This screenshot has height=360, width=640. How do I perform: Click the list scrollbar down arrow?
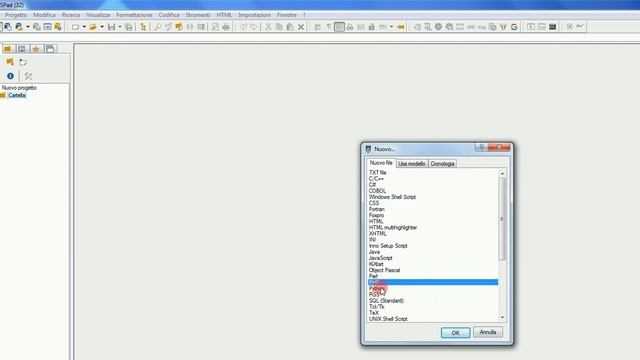pos(502,317)
